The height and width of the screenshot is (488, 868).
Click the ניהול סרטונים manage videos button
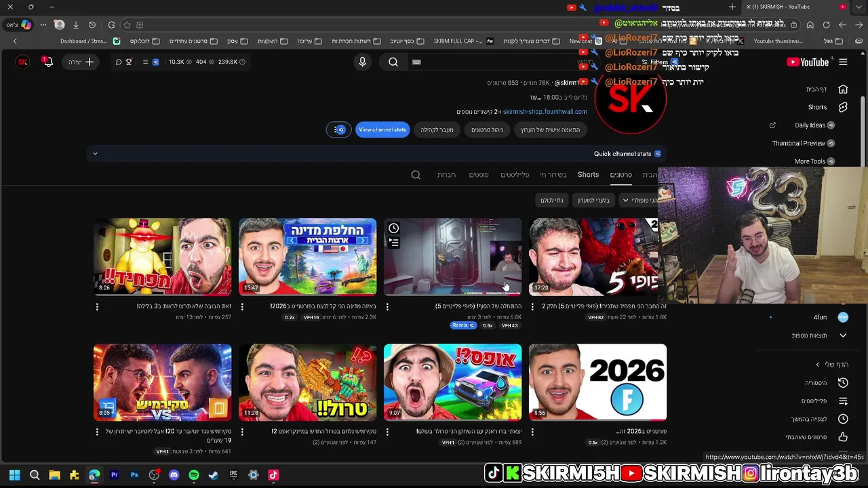(x=488, y=129)
